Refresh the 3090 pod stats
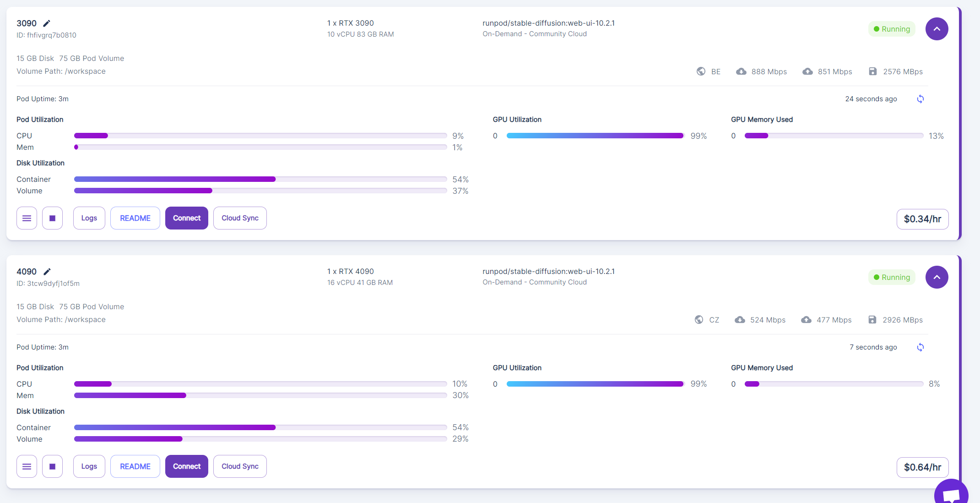This screenshot has width=980, height=503. click(920, 99)
